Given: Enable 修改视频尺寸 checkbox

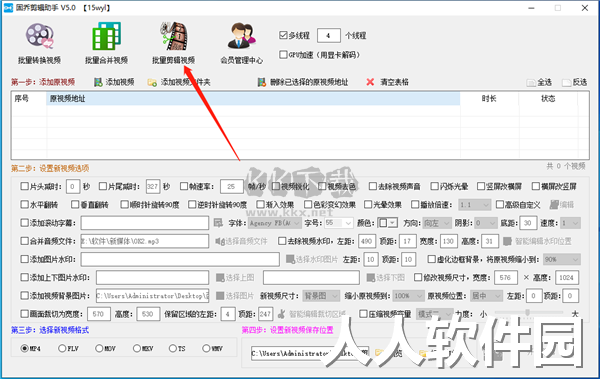Looking at the screenshot, I should 418,277.
